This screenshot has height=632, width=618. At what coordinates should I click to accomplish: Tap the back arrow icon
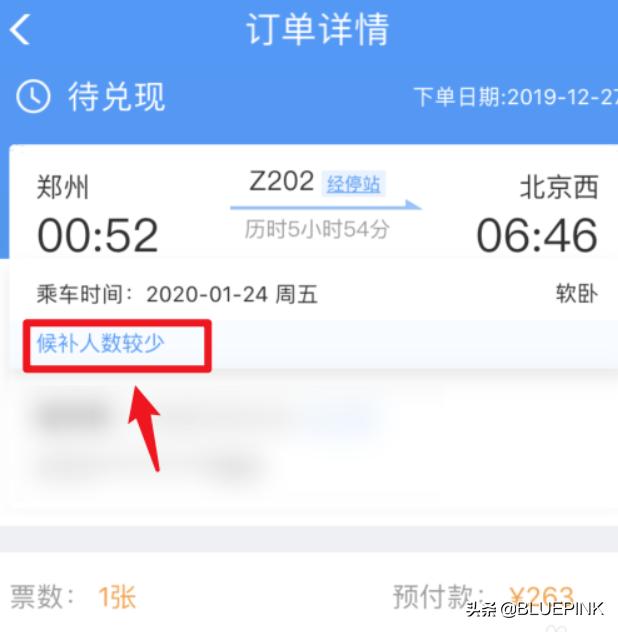point(20,29)
